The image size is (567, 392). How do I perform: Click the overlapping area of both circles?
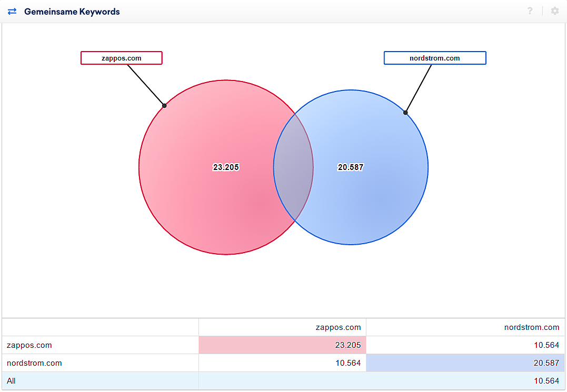coord(293,167)
